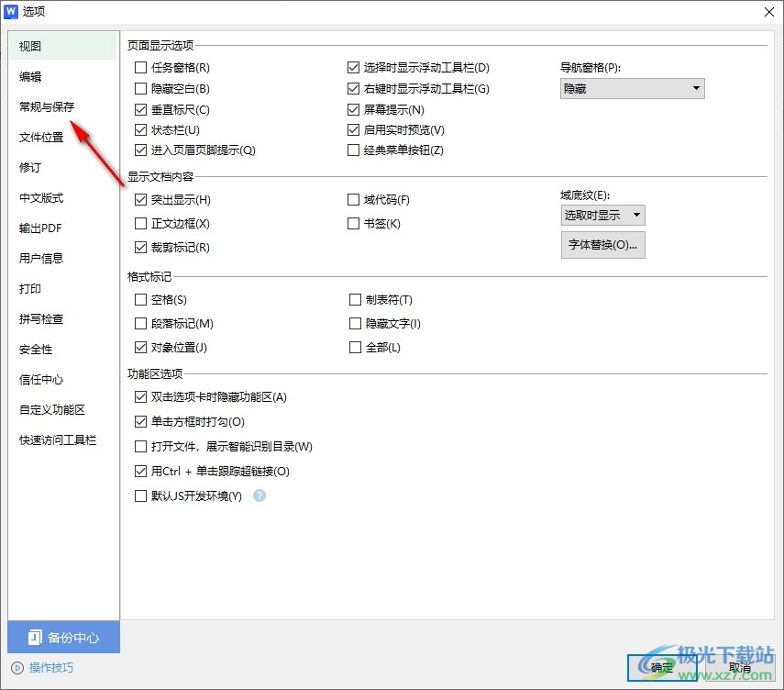Image resolution: width=784 pixels, height=690 pixels.
Task: Uncheck 垂直标尺(C) option
Action: click(141, 109)
